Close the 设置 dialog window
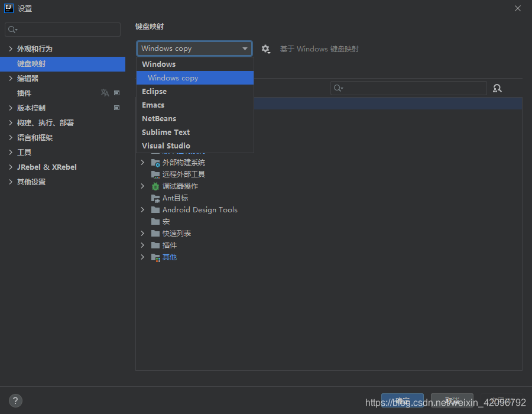Screen dimensions: 532x414 coord(517,8)
